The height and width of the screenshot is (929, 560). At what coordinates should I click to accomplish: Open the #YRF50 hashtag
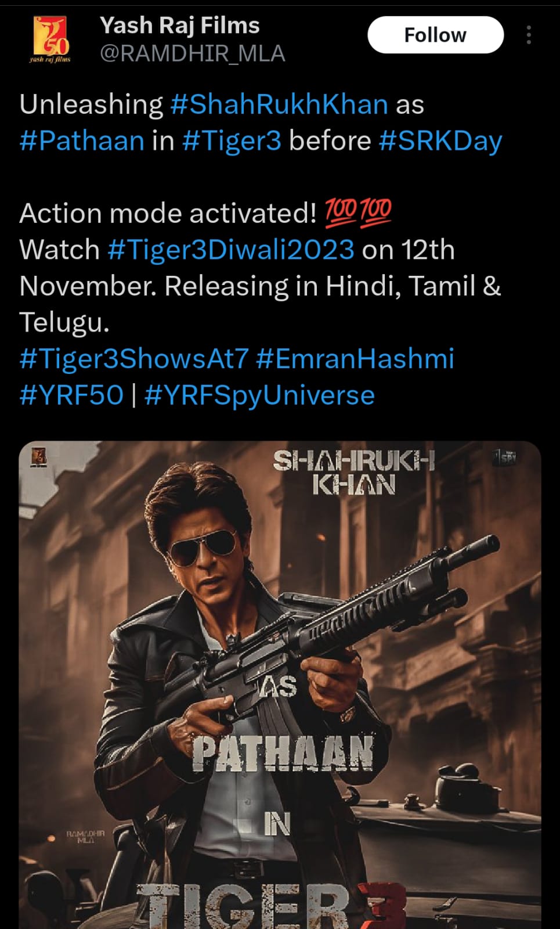(x=71, y=395)
